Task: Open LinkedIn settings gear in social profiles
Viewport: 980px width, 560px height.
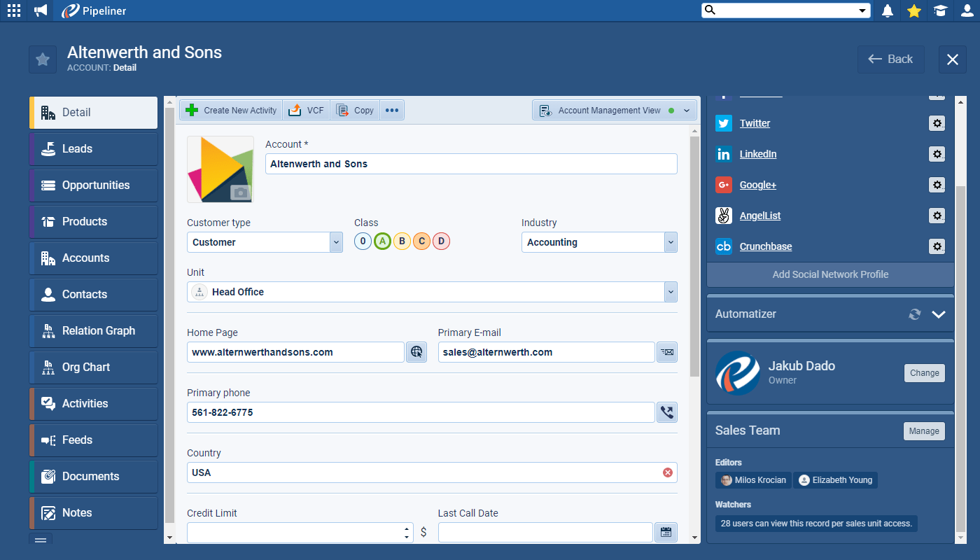Action: (x=937, y=154)
